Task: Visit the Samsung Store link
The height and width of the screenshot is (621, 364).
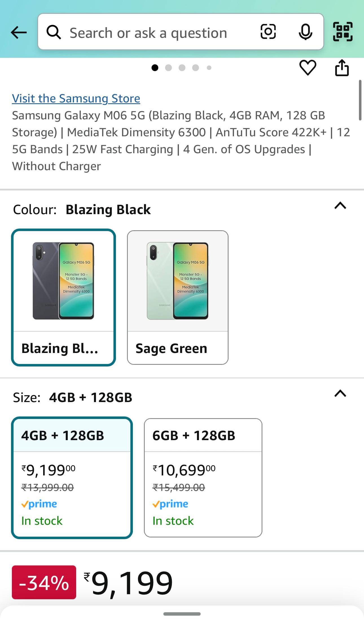Action: click(x=76, y=98)
